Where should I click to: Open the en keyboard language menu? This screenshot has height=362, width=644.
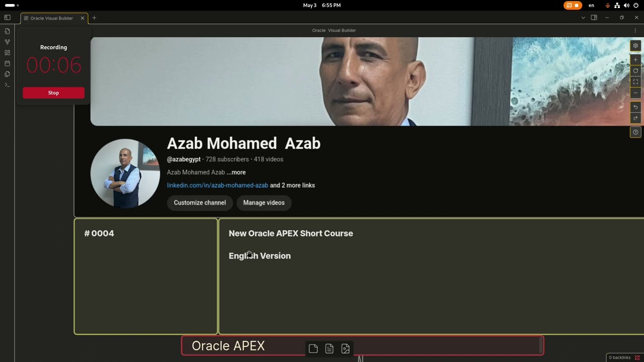591,5
